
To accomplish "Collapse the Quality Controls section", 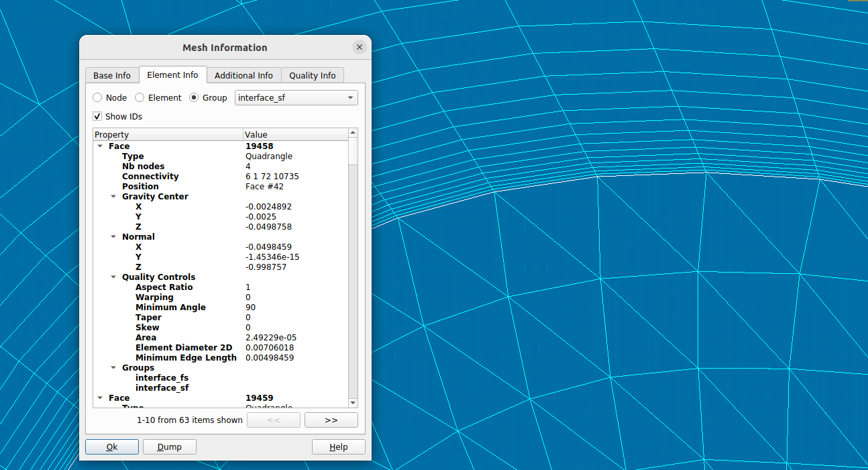I will click(x=113, y=277).
